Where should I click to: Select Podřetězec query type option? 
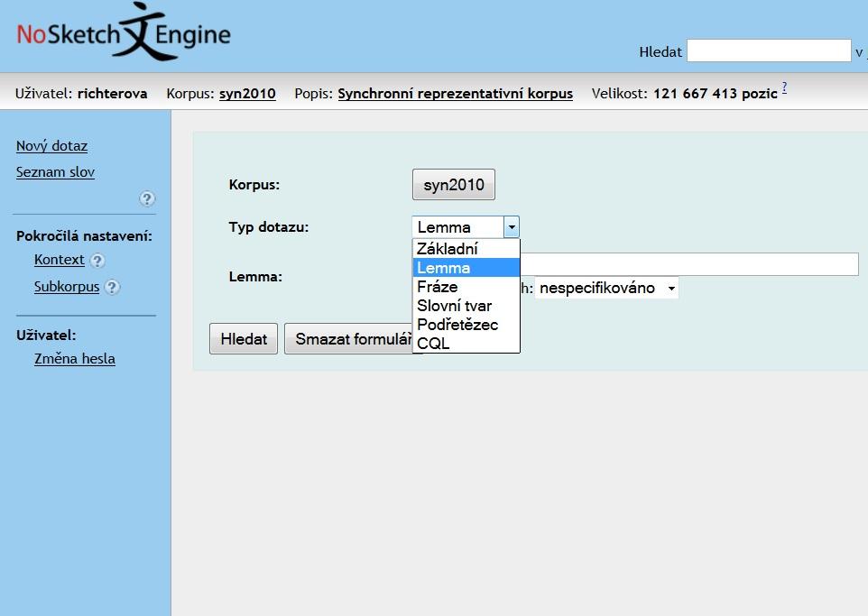tap(466, 325)
